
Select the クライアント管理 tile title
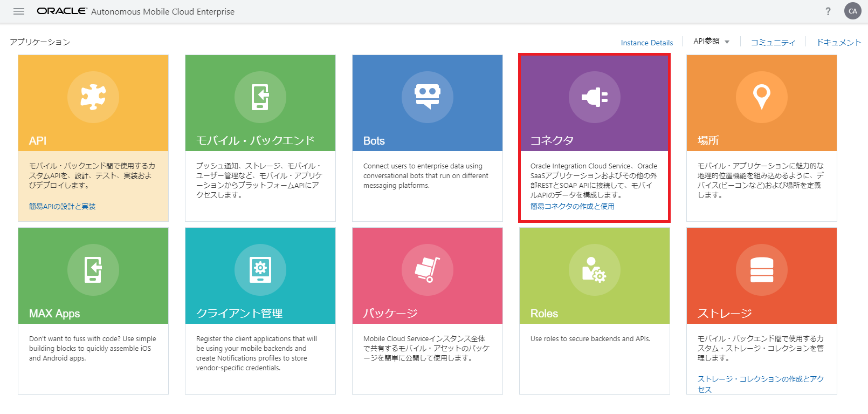tap(239, 313)
